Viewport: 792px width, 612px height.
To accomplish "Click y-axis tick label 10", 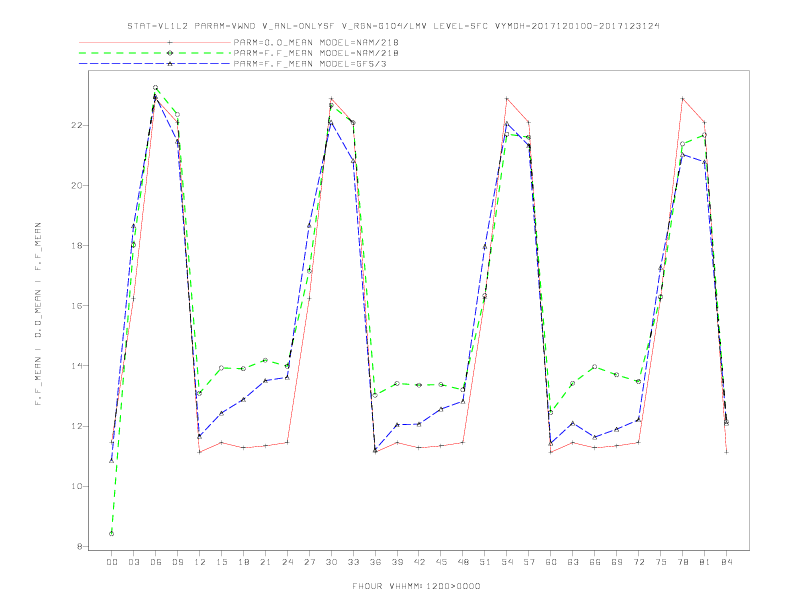I will pyautogui.click(x=76, y=486).
